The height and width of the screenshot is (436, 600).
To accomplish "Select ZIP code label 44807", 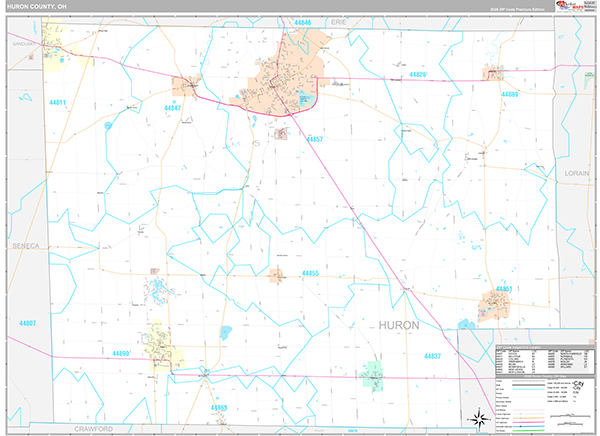I will tap(28, 323).
